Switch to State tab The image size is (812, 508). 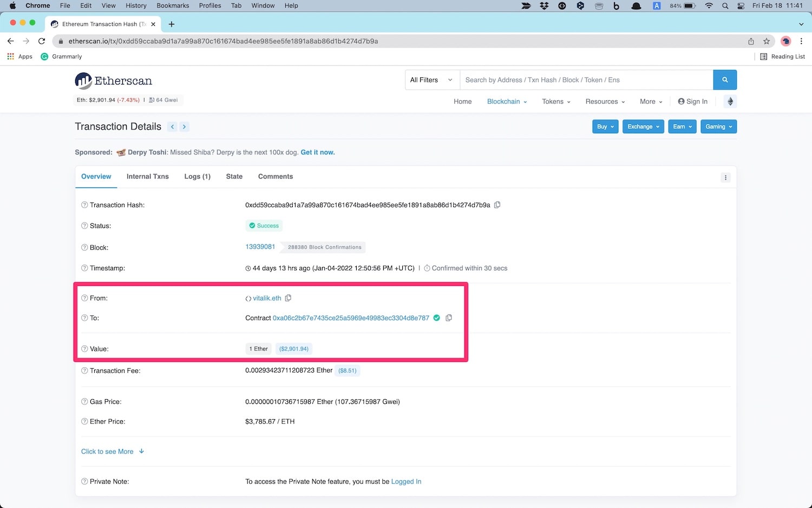coord(234,177)
